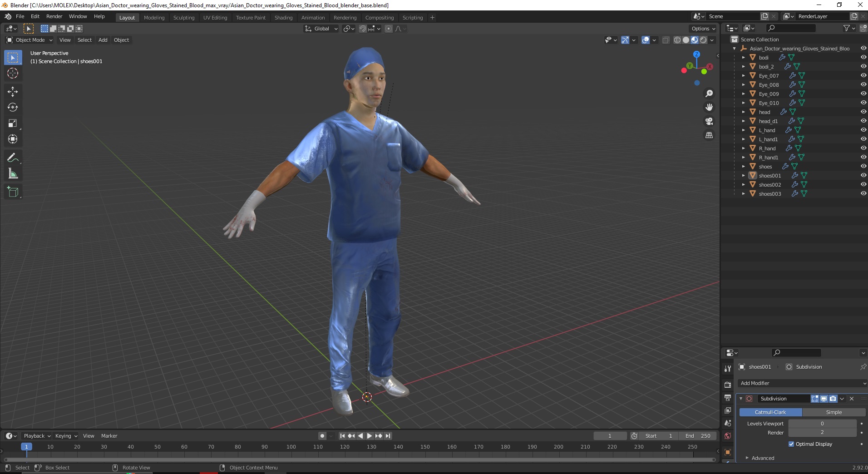
Task: Open the Render properties tab
Action: point(728,385)
